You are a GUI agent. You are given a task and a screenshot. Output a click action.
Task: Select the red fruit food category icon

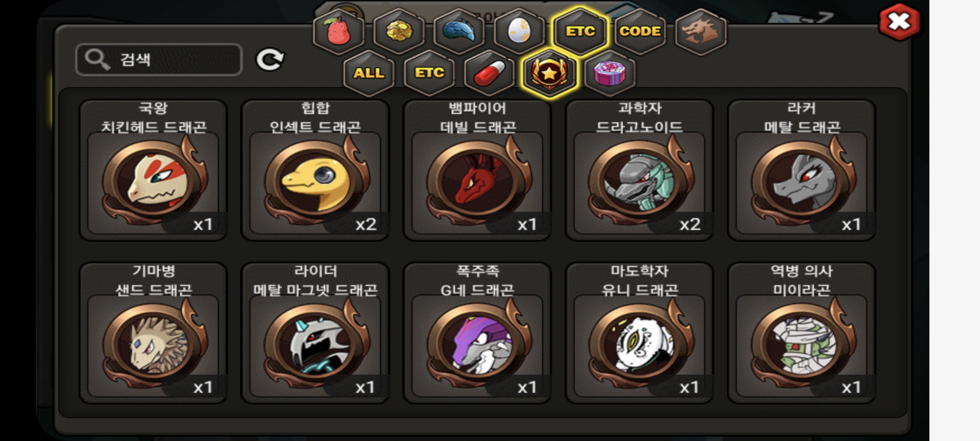pos(339,31)
